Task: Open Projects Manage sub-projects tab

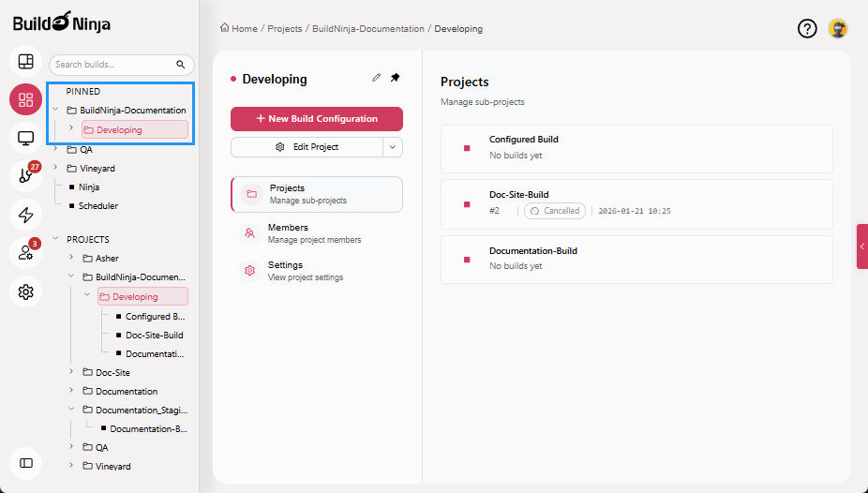Action: [317, 194]
